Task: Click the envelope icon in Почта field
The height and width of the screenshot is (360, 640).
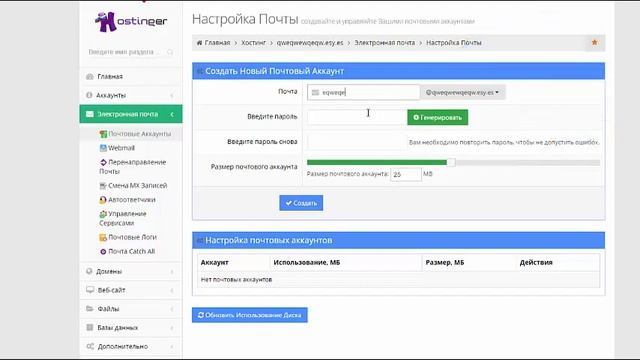Action: click(315, 93)
